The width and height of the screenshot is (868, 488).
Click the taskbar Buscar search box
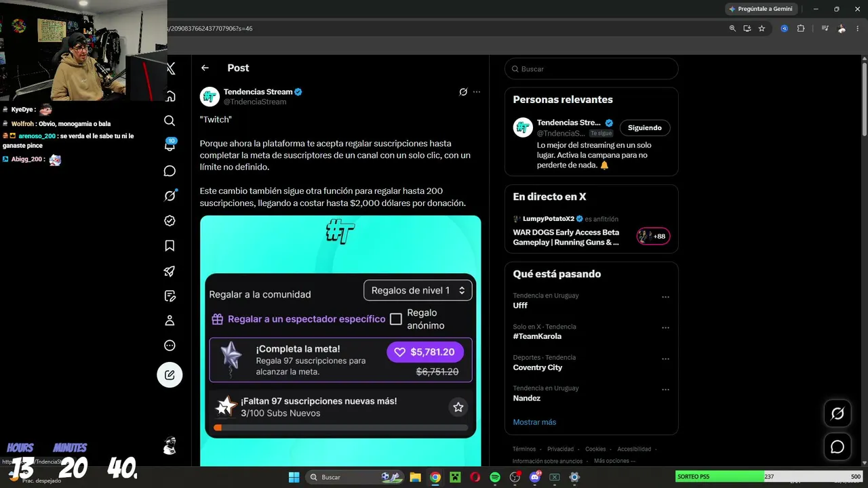(x=355, y=477)
